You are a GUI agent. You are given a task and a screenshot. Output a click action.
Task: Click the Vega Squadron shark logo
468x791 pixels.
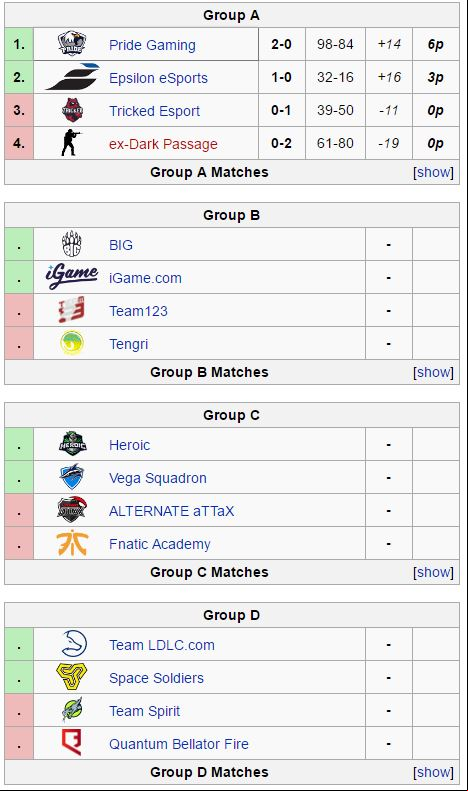click(72, 477)
